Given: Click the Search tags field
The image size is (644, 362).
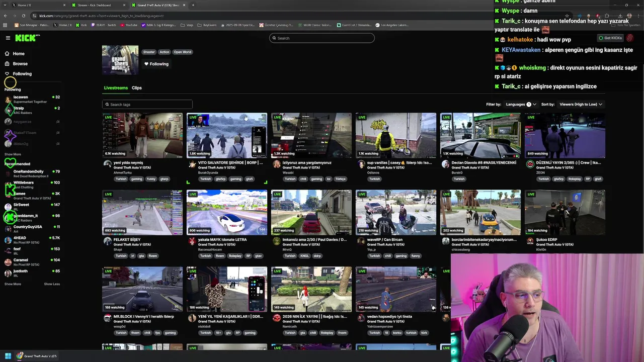Looking at the screenshot, I should click(147, 105).
